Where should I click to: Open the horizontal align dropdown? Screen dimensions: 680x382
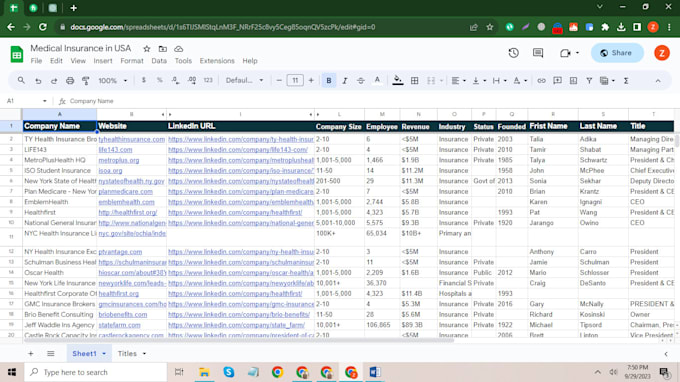coord(458,81)
